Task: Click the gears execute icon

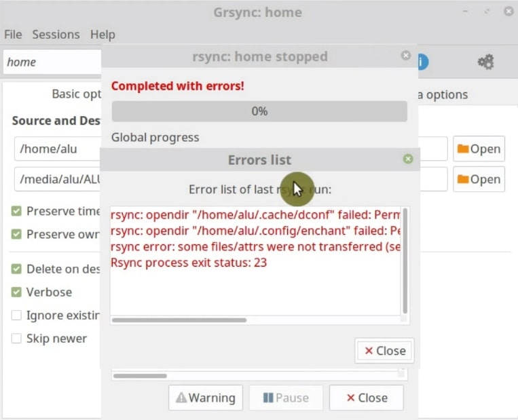Action: pyautogui.click(x=485, y=62)
